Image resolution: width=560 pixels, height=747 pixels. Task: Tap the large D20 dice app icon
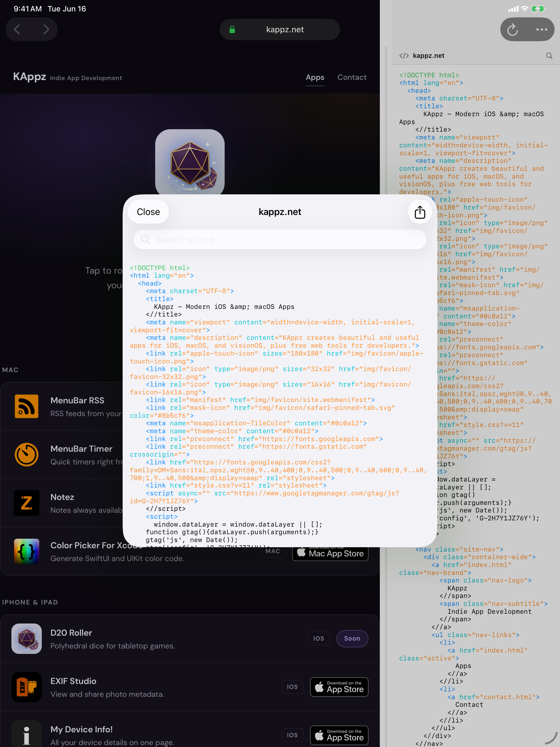(190, 162)
